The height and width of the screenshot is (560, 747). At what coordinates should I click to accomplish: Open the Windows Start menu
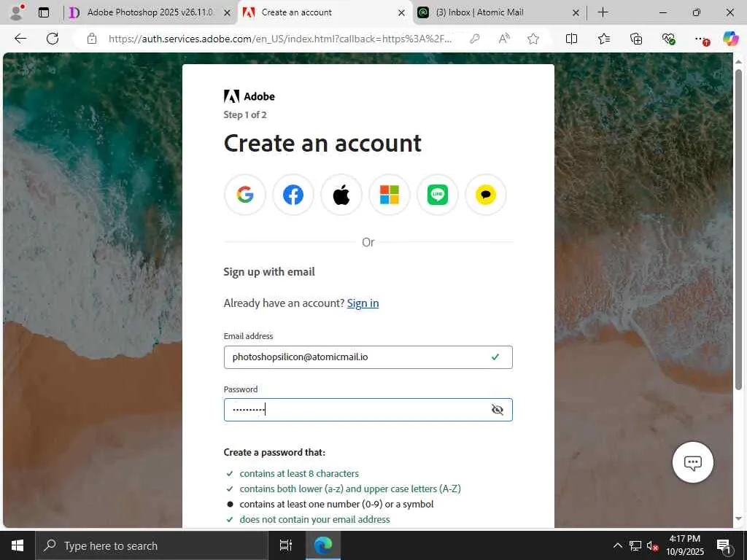point(18,545)
